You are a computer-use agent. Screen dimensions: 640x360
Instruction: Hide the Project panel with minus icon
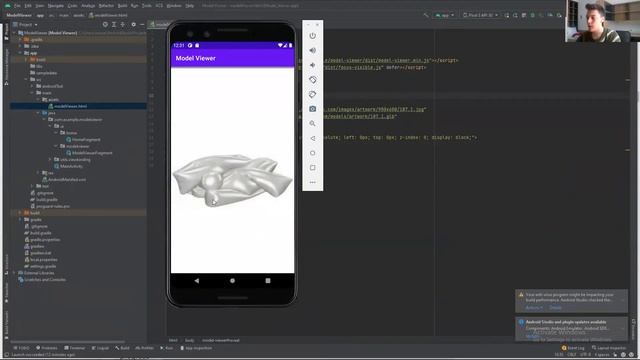click(x=142, y=24)
